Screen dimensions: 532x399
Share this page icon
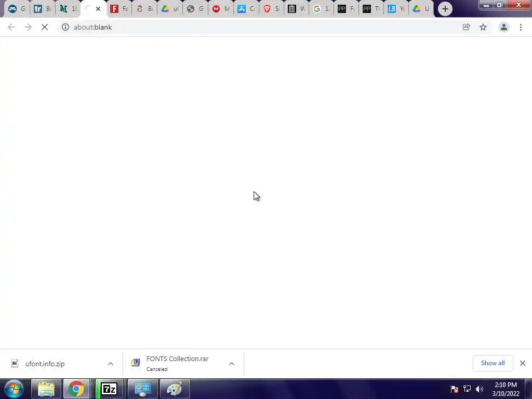tap(466, 27)
